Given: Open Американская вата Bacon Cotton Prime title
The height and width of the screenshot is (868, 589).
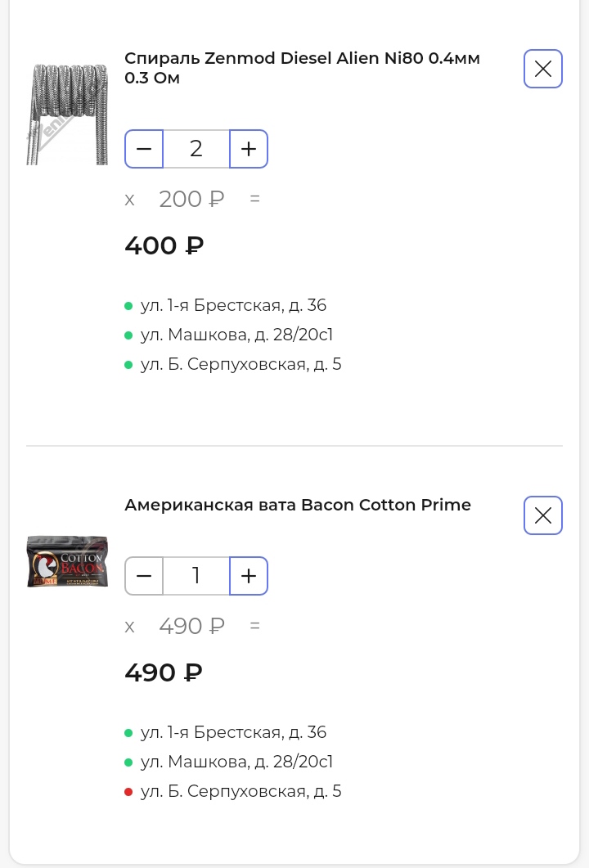Looking at the screenshot, I should click(x=298, y=505).
